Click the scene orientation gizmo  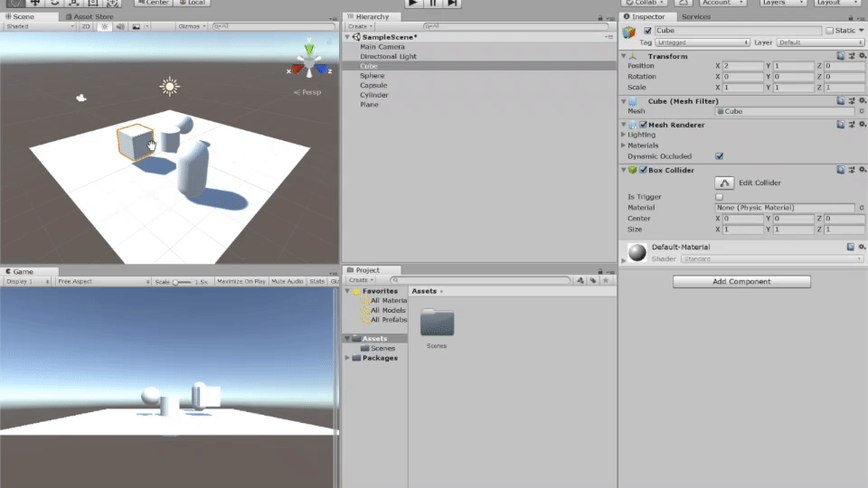tap(310, 65)
